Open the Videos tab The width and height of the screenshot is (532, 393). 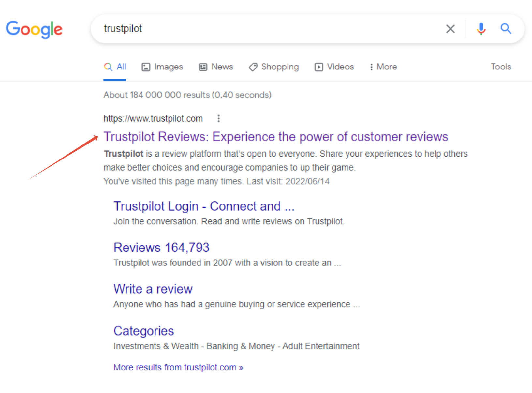pos(334,67)
